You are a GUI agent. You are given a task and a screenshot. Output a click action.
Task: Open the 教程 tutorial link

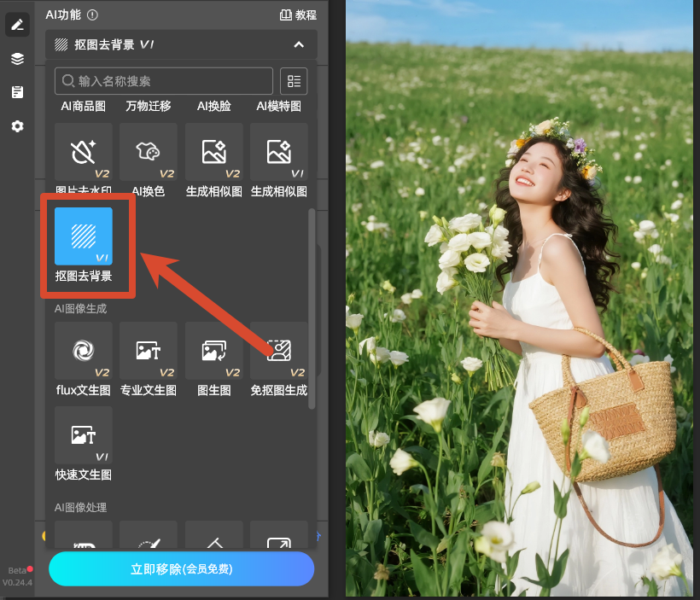(298, 15)
